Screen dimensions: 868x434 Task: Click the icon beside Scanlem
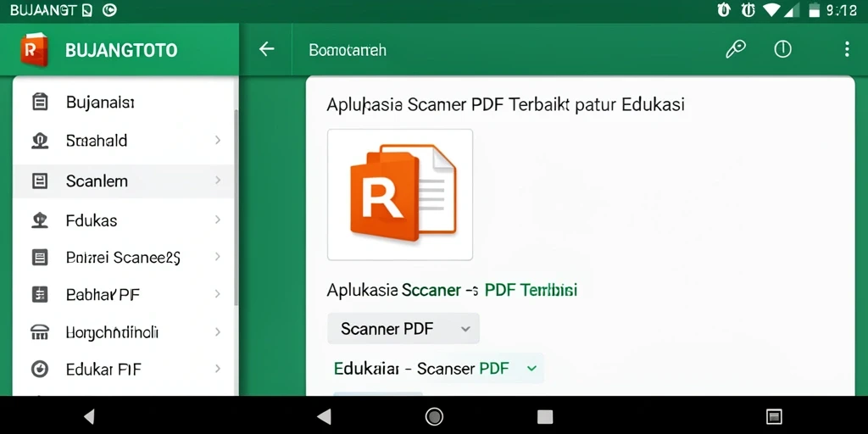pyautogui.click(x=40, y=181)
